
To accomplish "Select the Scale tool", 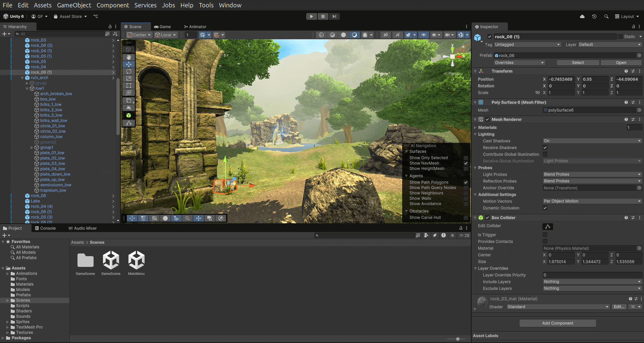I will tap(128, 78).
